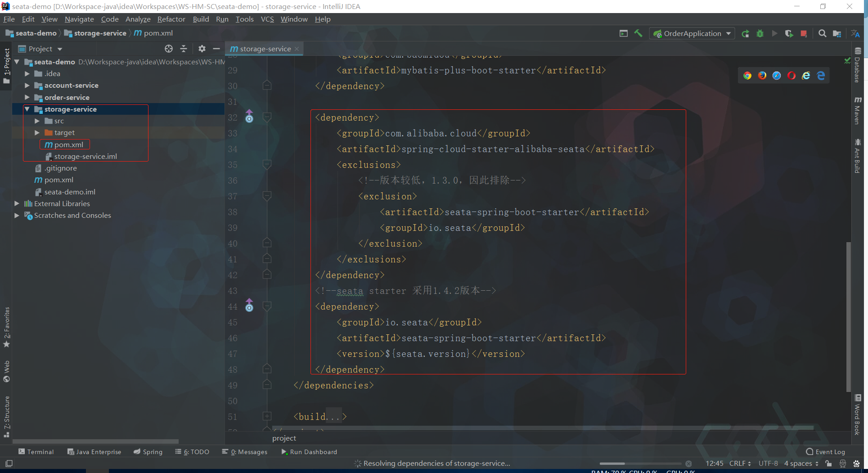Image resolution: width=868 pixels, height=473 pixels.
Task: Open the OrderApplication run configuration dropdown
Action: click(x=692, y=34)
